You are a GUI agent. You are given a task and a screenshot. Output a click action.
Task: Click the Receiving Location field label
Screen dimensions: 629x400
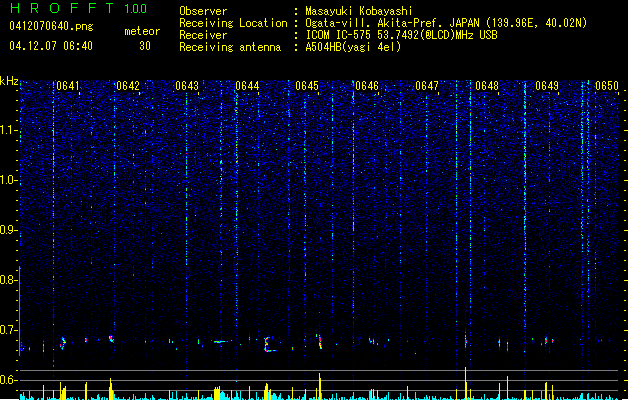pyautogui.click(x=233, y=23)
